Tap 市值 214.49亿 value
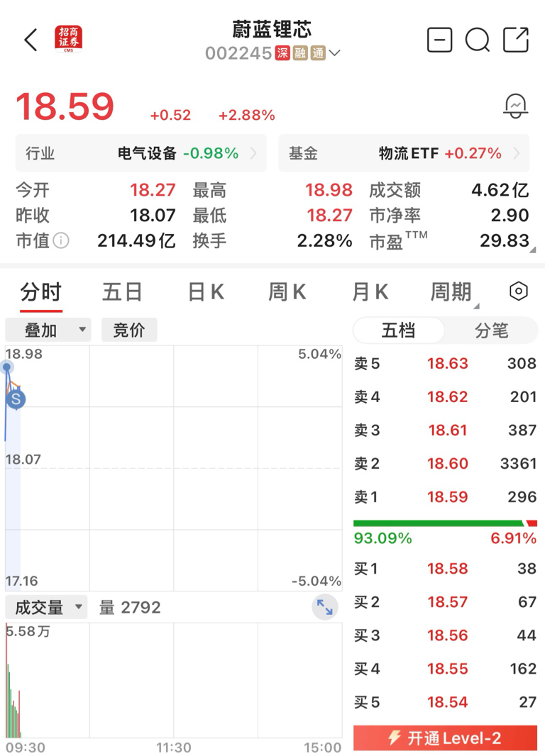 (136, 240)
